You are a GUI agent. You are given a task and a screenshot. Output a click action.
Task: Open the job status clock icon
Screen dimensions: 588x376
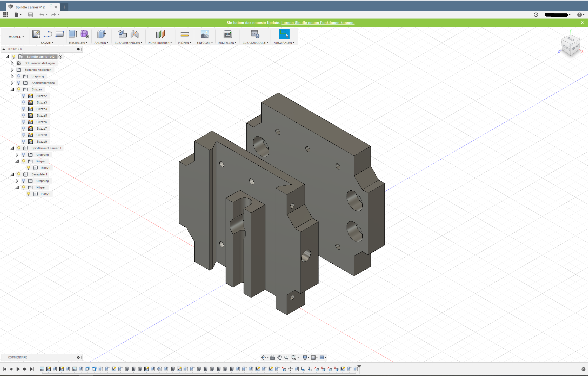pyautogui.click(x=536, y=15)
